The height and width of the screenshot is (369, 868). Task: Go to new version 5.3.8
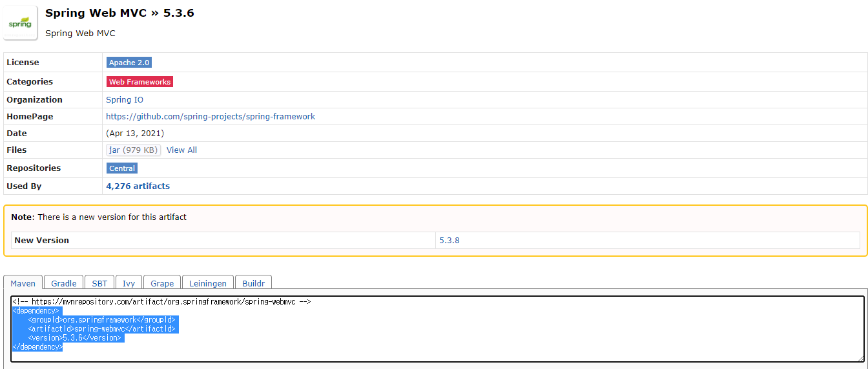449,240
